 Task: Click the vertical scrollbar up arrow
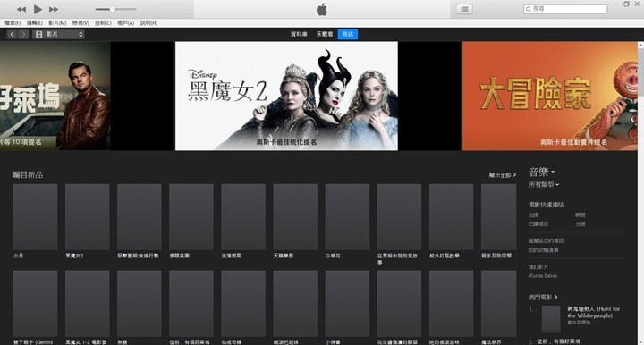coord(640,45)
